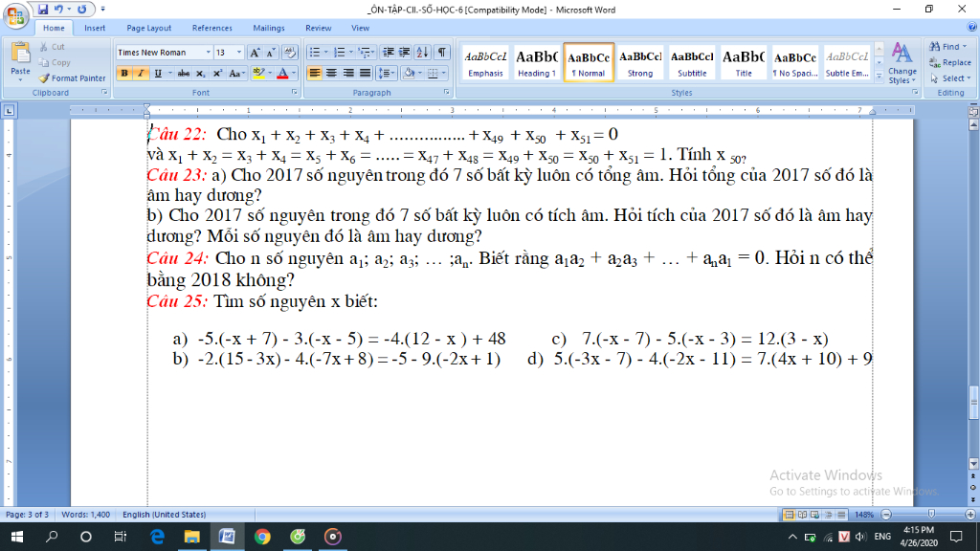Show or hide paragraph marks
980x551 pixels.
tap(442, 53)
